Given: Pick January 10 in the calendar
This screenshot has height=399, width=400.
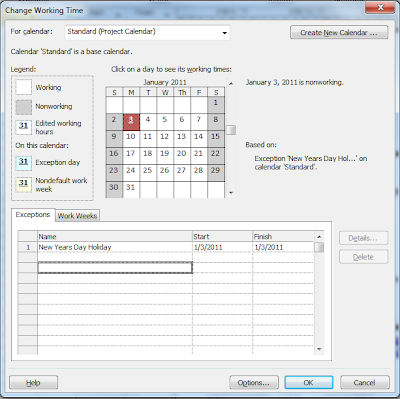Looking at the screenshot, I should (x=131, y=139).
